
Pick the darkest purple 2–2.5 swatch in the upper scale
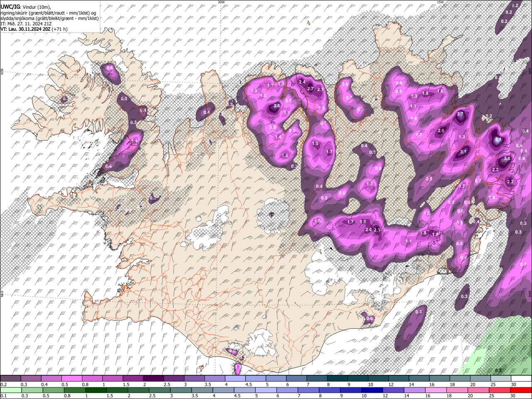(153, 378)
